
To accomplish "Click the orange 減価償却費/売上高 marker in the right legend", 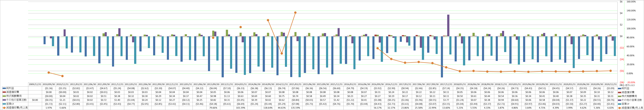I will pos(619,108).
